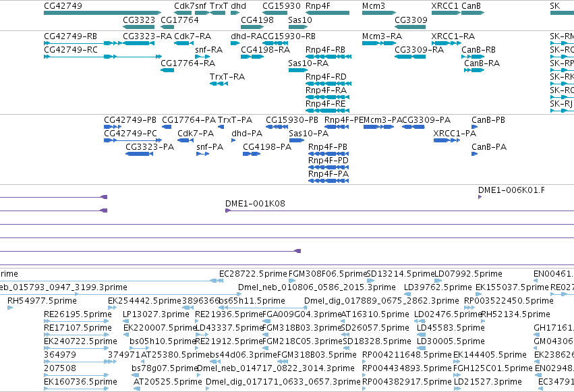Select the CanB-PA protein

tap(474, 154)
